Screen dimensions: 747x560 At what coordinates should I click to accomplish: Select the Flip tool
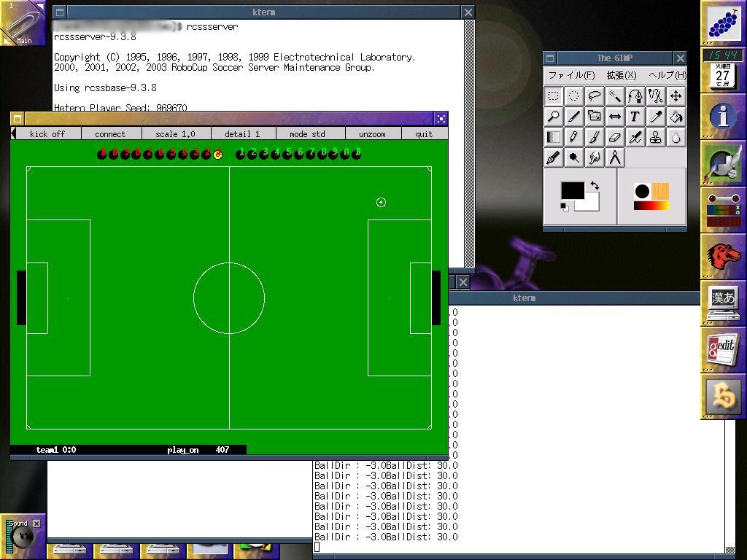pos(614,117)
